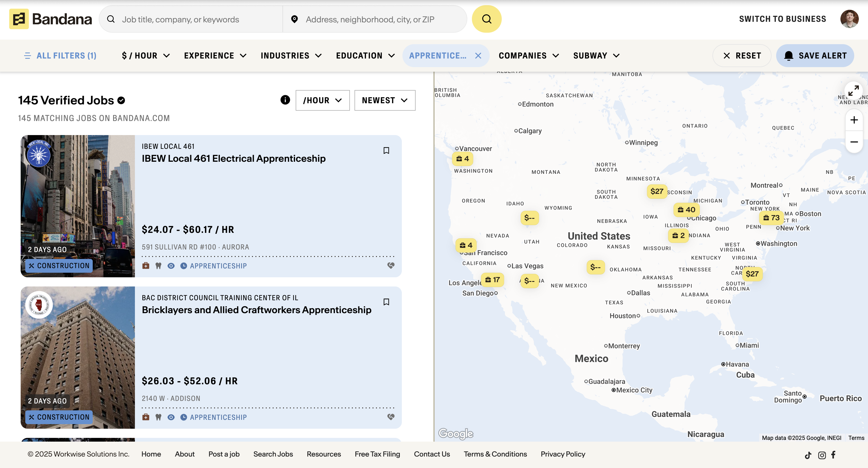Screen dimensions: 868x468
Task: Open the verified jobs info icon
Action: (285, 100)
